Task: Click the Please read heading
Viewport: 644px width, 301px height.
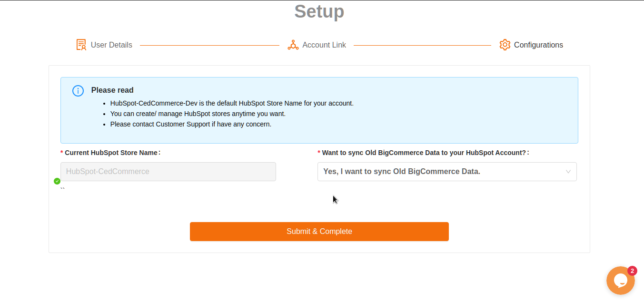Action: (x=112, y=90)
